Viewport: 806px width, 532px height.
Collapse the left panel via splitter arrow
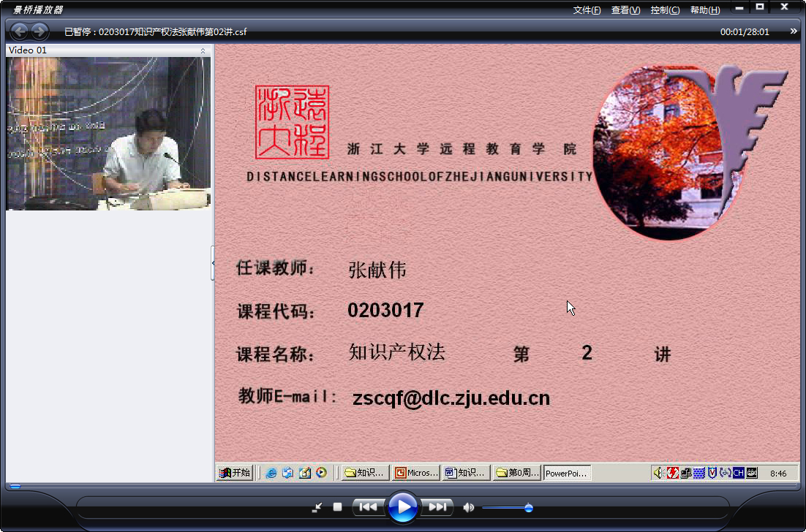(213, 263)
